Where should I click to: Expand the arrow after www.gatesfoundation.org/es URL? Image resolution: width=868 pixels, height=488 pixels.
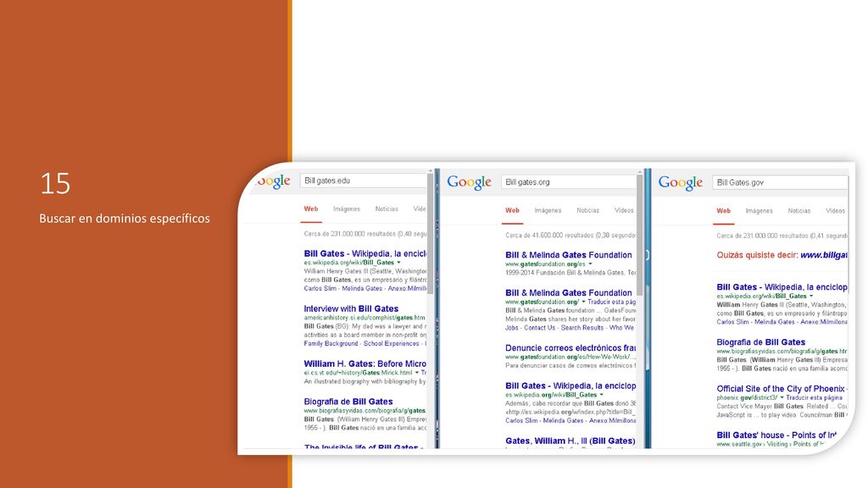pos(590,264)
